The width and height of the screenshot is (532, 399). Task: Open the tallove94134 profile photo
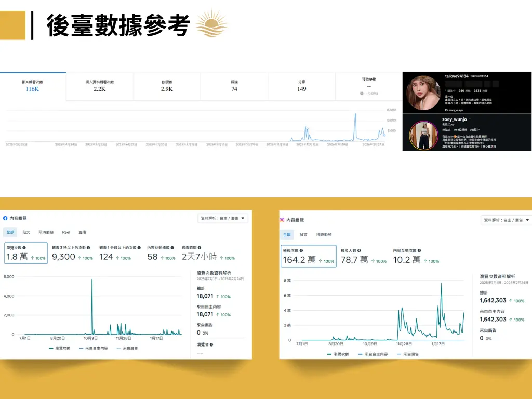[423, 92]
